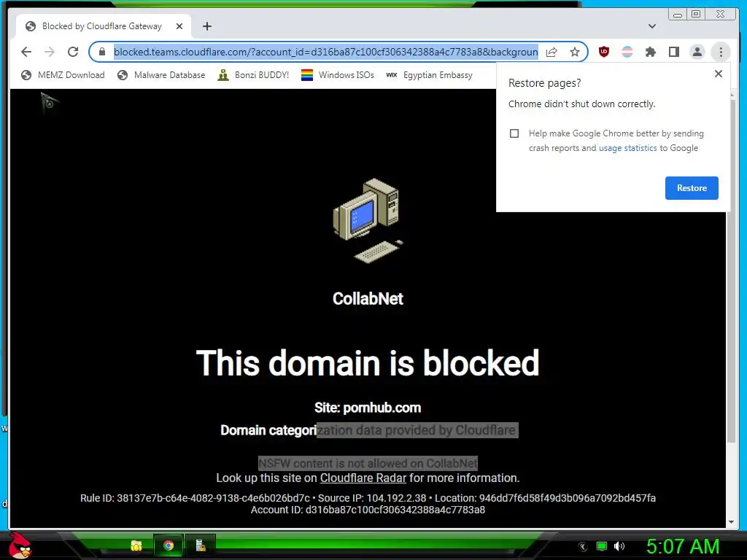This screenshot has width=747, height=560.
Task: Open the red bird start button
Action: [x=20, y=545]
